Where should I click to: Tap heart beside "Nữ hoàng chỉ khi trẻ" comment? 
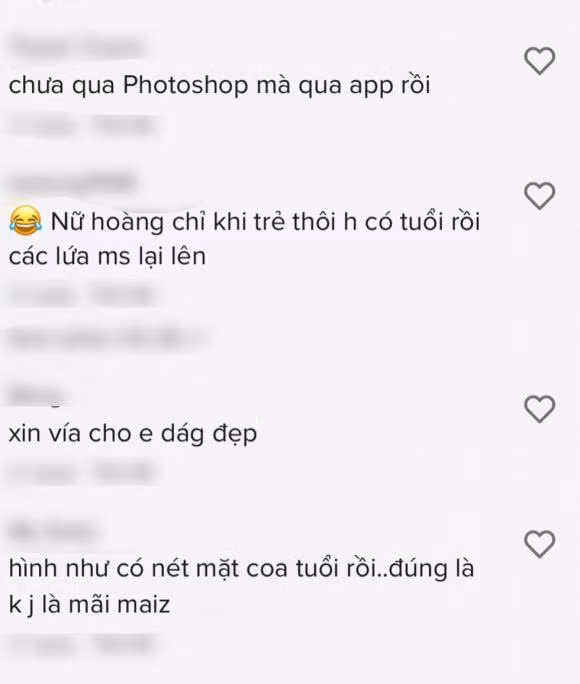coord(539,196)
